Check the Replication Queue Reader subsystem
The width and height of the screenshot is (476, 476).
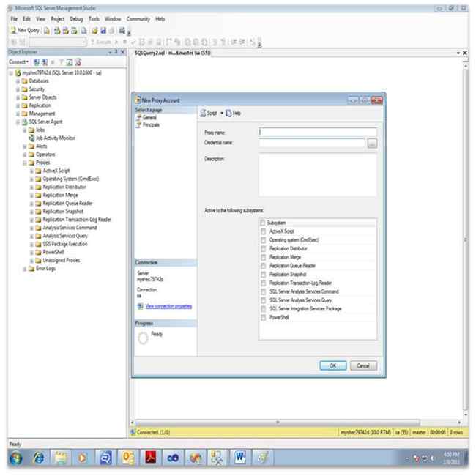pos(263,266)
